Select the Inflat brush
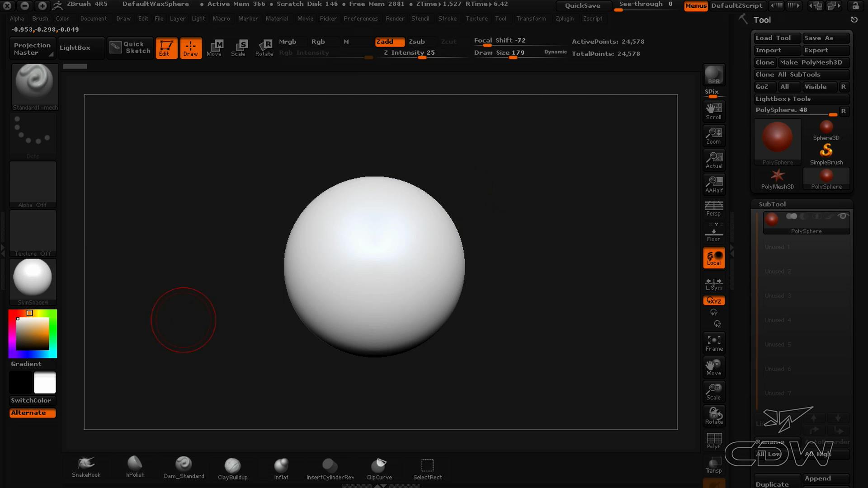 (x=281, y=468)
